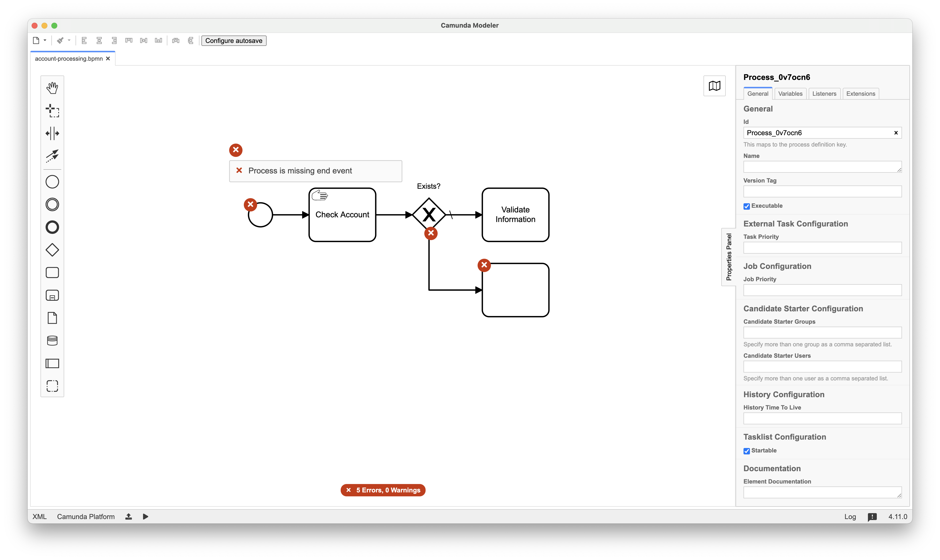Switch to the Variables tab
The height and width of the screenshot is (560, 940).
coord(790,93)
